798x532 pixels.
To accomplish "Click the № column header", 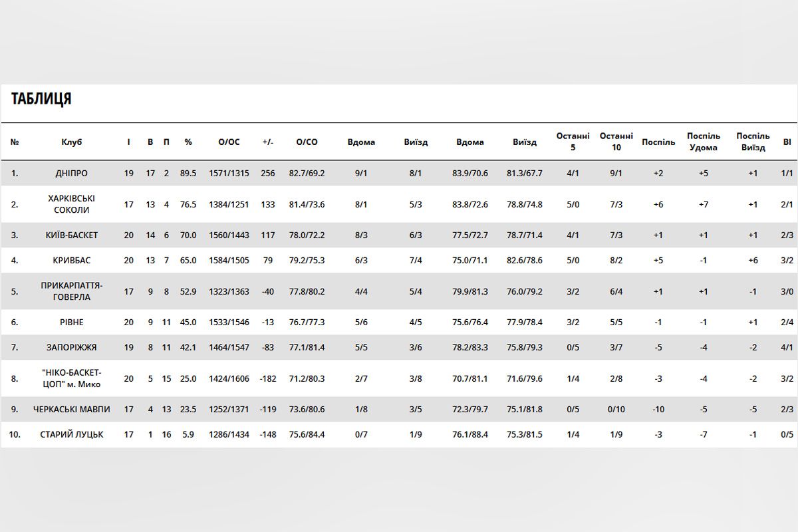I will [x=15, y=142].
